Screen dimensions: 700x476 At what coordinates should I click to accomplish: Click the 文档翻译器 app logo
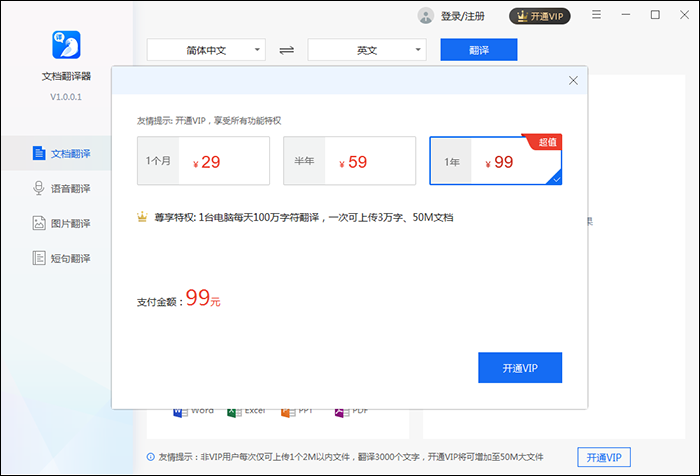pos(65,44)
